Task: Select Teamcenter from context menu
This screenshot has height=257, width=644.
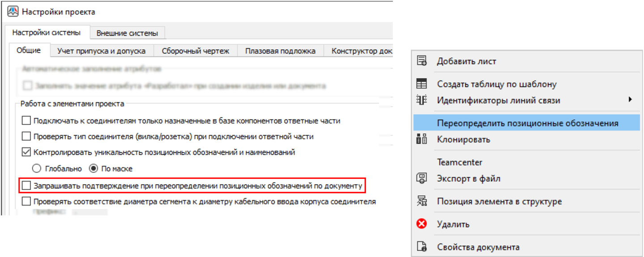Action: 459,162
